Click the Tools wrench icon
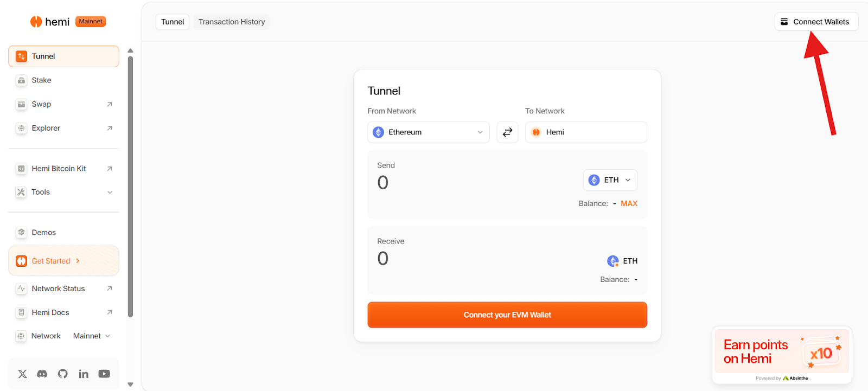The image size is (868, 391). [21, 192]
